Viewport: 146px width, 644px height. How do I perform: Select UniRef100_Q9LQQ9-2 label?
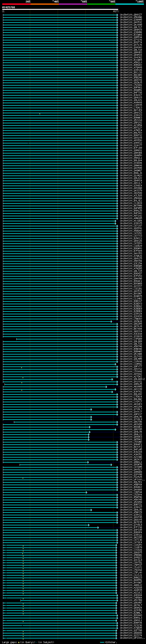(x=132, y=379)
